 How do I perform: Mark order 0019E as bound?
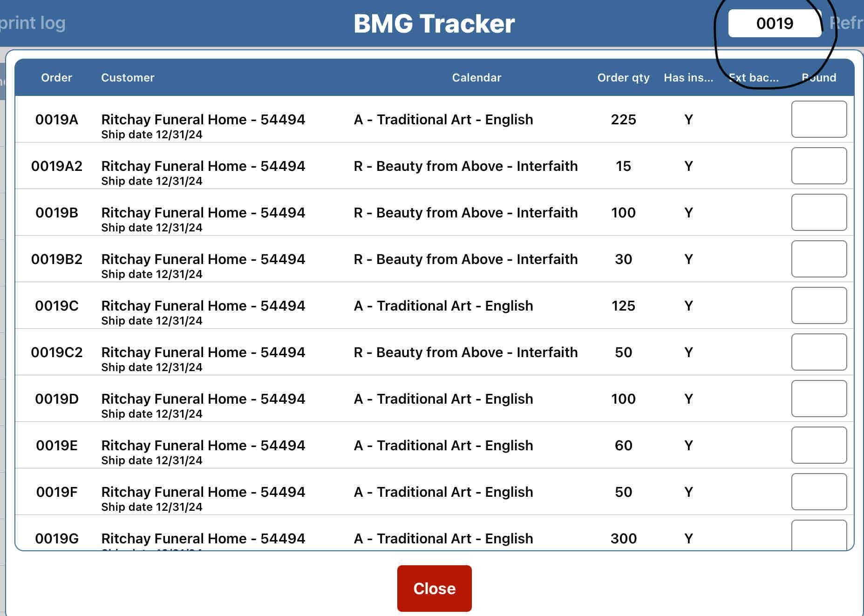(x=818, y=445)
